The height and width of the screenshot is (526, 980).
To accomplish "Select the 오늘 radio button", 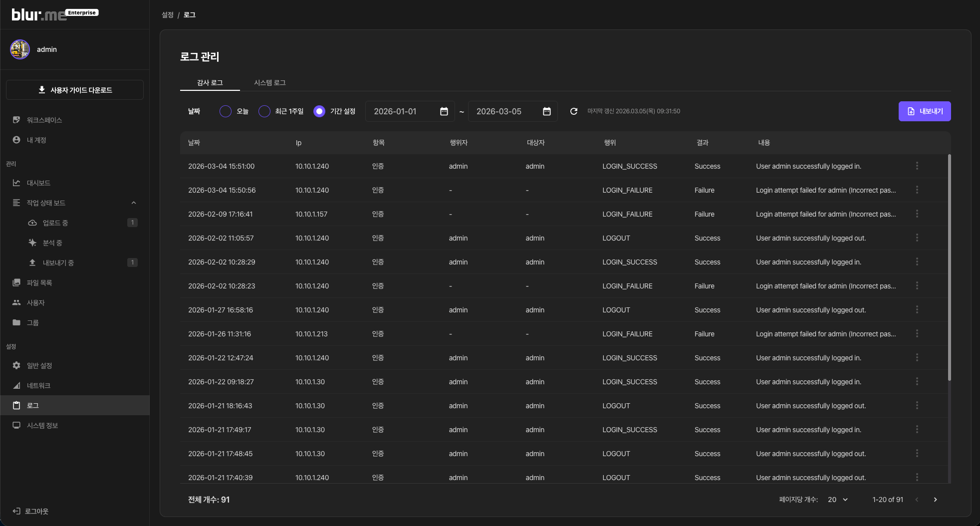I will pos(226,111).
